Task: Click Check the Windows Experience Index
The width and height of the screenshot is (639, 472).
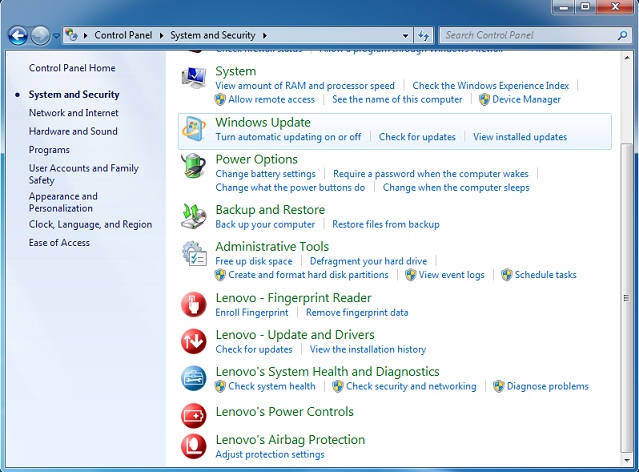Action: [491, 86]
